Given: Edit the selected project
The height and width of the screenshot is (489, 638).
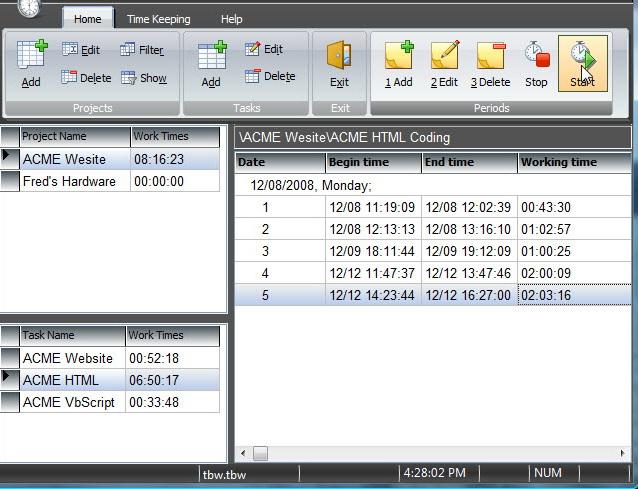Looking at the screenshot, I should [x=81, y=50].
